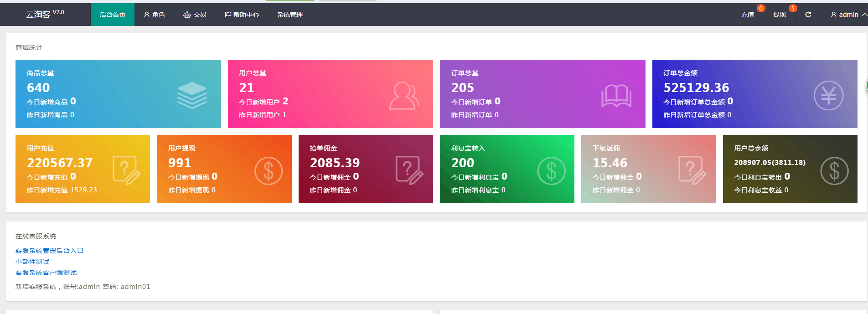
Task: Open the 小部件测试 link
Action: [x=32, y=262]
